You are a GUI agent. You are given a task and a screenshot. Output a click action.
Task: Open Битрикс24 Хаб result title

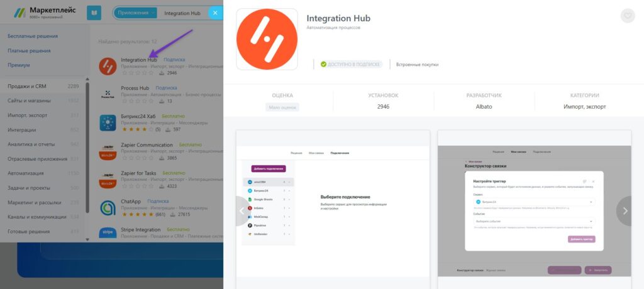pyautogui.click(x=138, y=117)
